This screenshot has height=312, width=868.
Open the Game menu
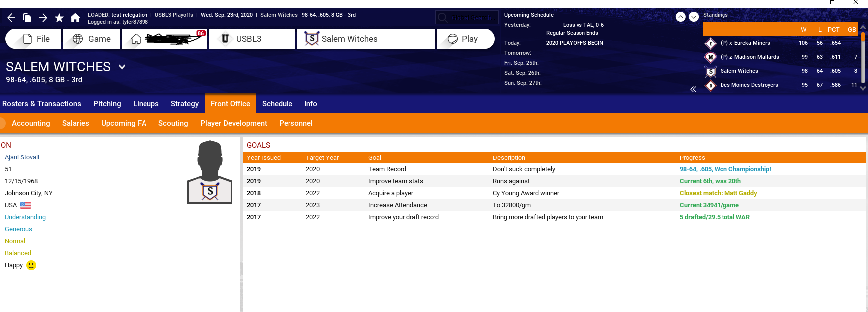click(92, 39)
